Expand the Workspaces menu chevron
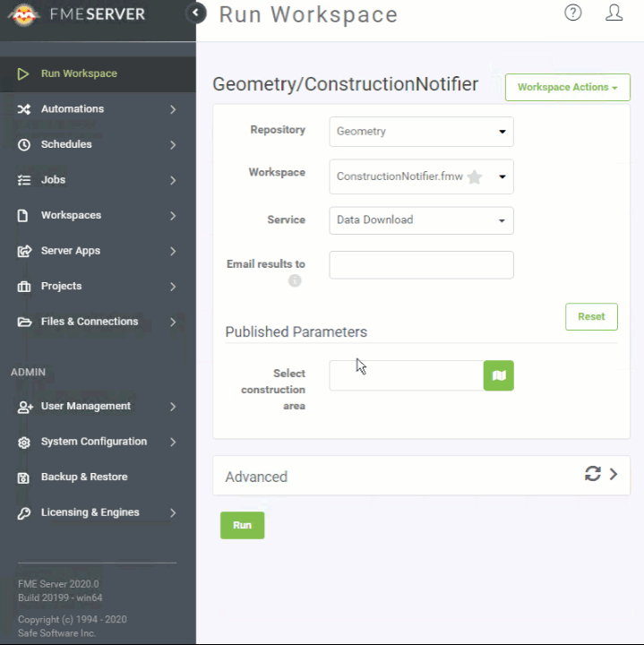Screen dimensions: 644x645 [173, 216]
